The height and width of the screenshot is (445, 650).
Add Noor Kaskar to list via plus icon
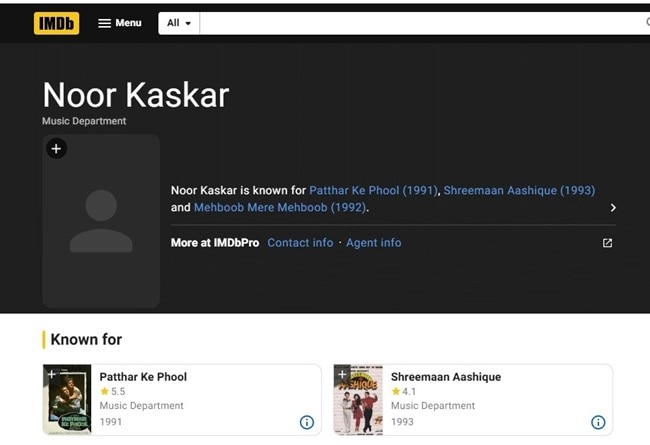(56, 149)
